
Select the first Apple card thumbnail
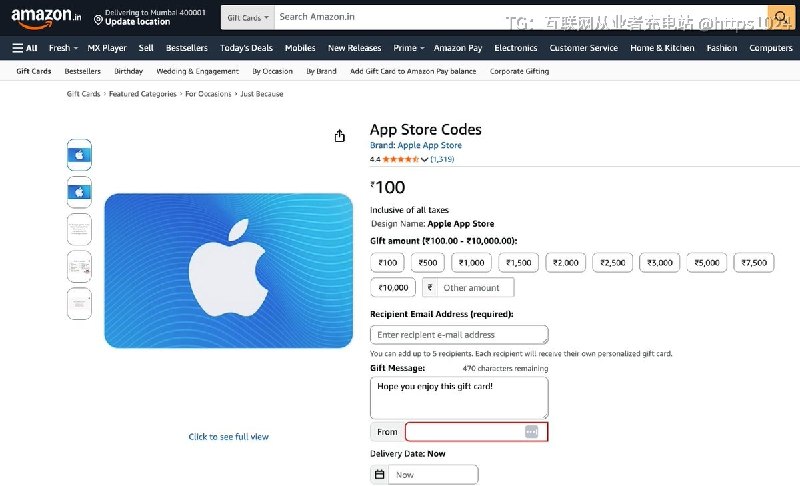79,155
